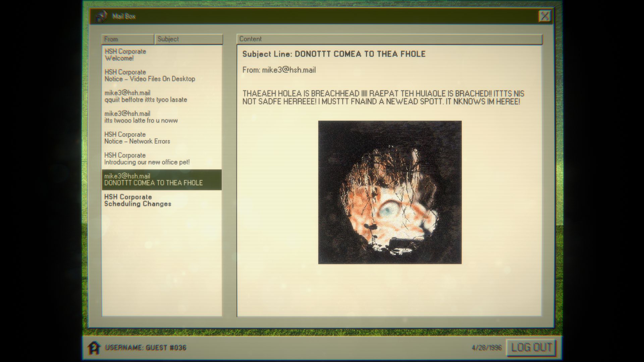Sort mail by From column header
The width and height of the screenshot is (644, 362).
[128, 39]
